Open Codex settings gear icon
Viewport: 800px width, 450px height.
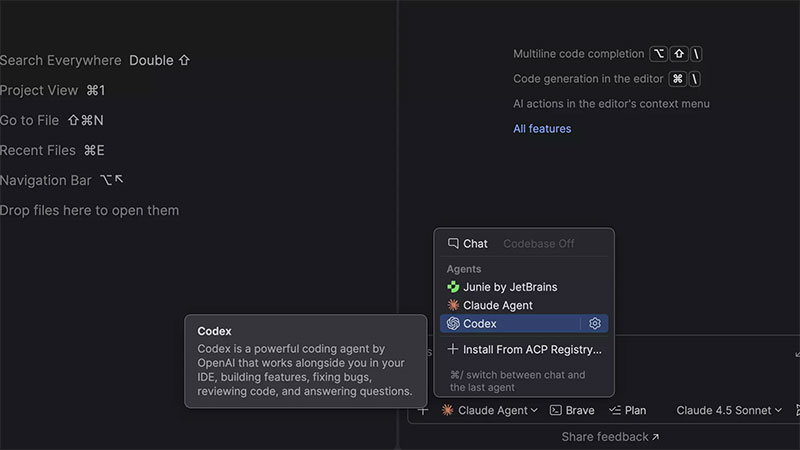click(595, 324)
